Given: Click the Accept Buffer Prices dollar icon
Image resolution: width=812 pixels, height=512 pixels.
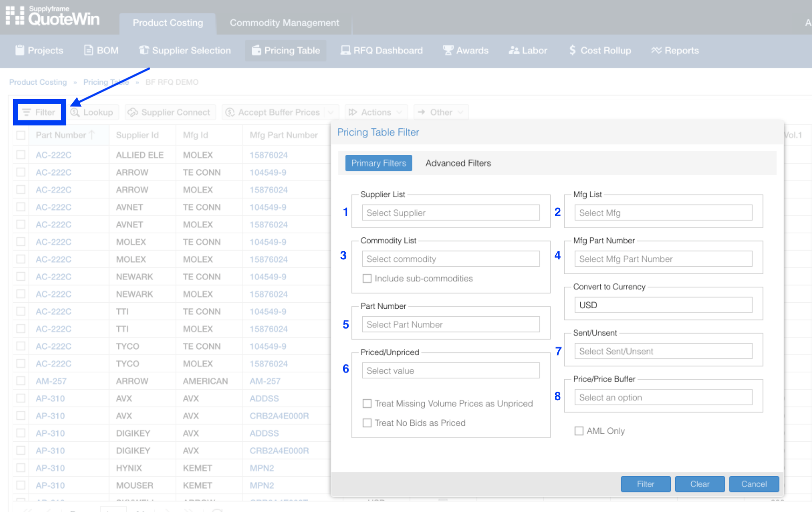Looking at the screenshot, I should (230, 112).
